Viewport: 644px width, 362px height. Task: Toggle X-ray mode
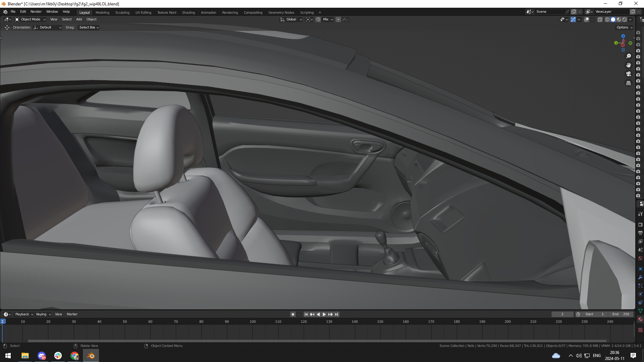[600, 19]
